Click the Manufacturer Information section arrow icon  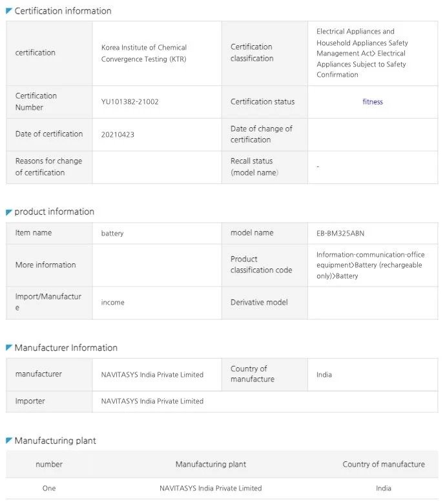point(9,348)
